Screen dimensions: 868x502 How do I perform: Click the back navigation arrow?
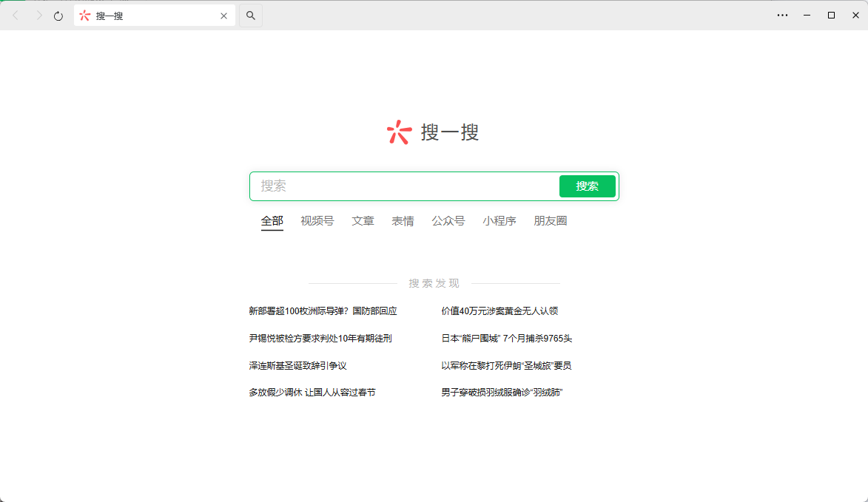pyautogui.click(x=16, y=16)
